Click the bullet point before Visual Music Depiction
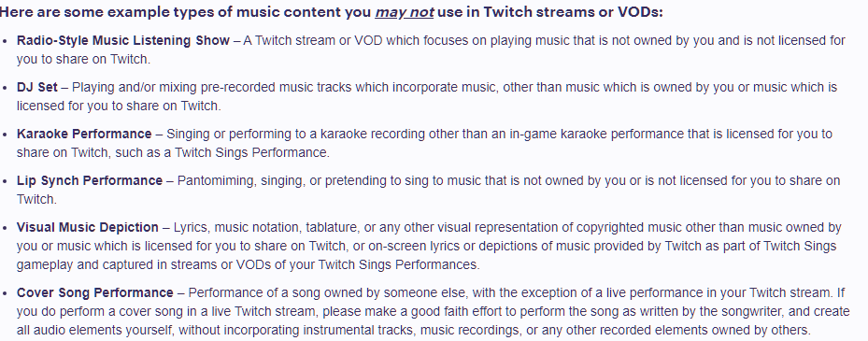The width and height of the screenshot is (868, 341). point(6,229)
